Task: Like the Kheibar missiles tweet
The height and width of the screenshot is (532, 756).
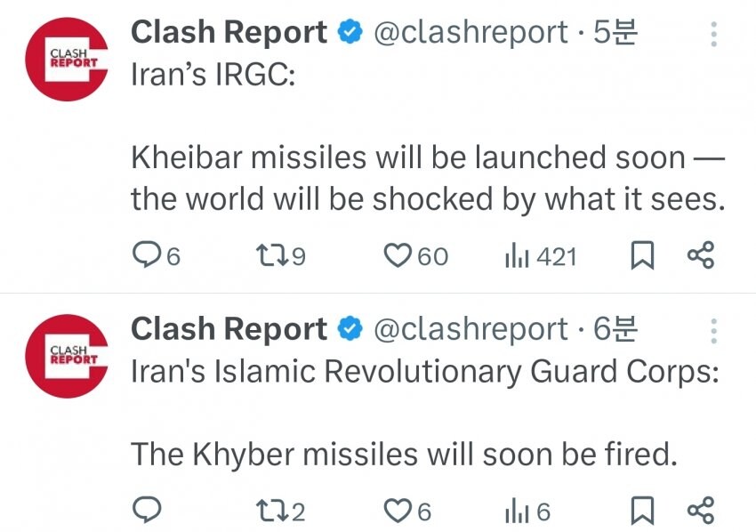Action: pyautogui.click(x=397, y=256)
